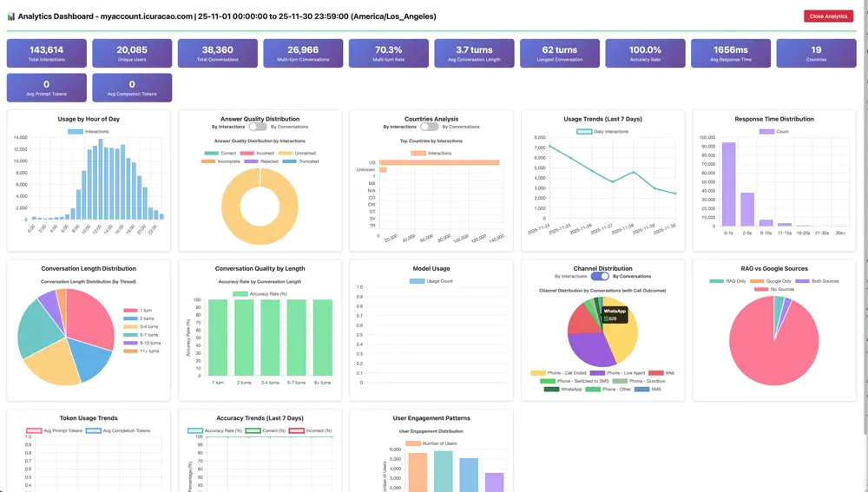Toggle the Incomplete legend entry
The height and width of the screenshot is (492, 868).
tap(220, 161)
